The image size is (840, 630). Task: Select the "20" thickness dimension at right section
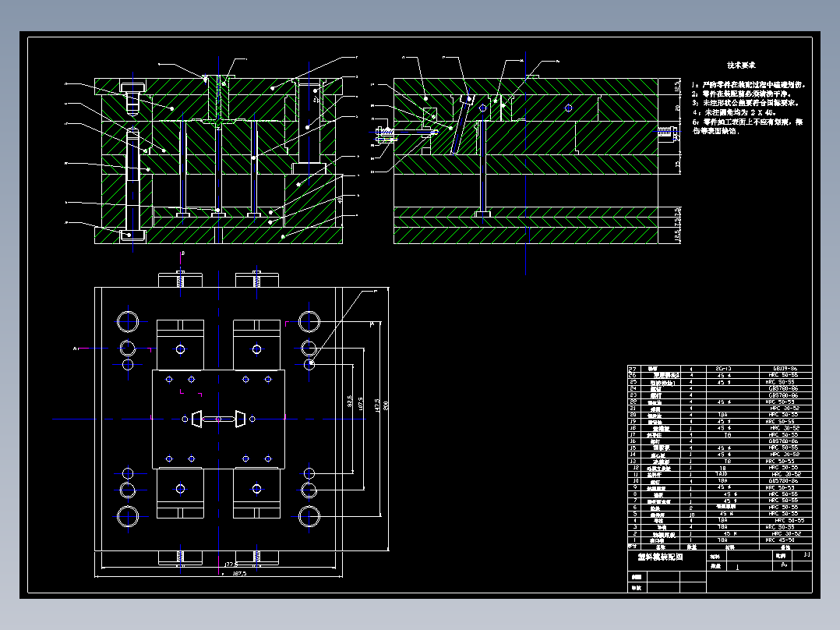(x=678, y=108)
